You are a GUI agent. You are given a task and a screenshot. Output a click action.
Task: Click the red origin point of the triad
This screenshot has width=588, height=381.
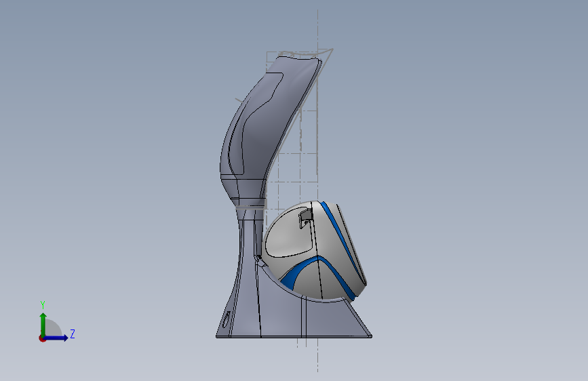point(42,338)
